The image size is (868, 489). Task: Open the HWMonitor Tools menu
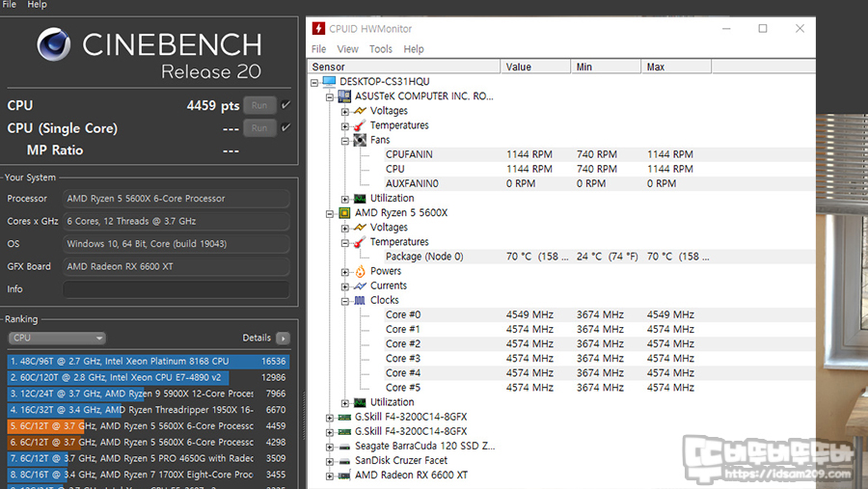tap(381, 49)
